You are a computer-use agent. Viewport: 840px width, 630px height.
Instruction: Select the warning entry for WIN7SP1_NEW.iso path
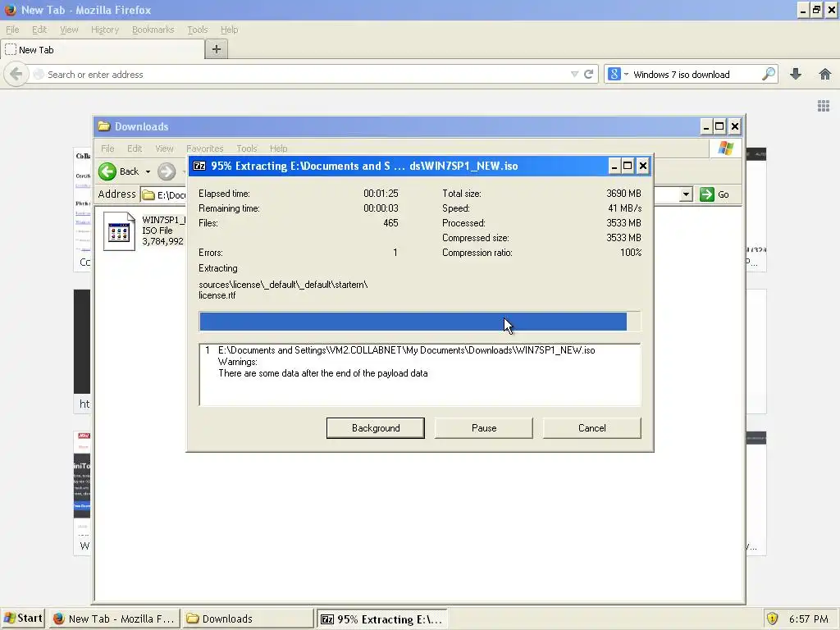[406, 350]
